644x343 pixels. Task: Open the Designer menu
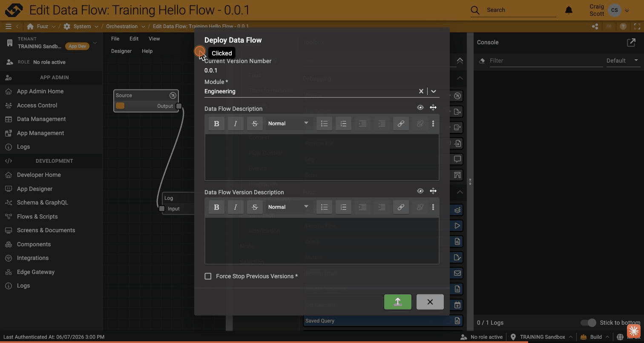(x=121, y=51)
